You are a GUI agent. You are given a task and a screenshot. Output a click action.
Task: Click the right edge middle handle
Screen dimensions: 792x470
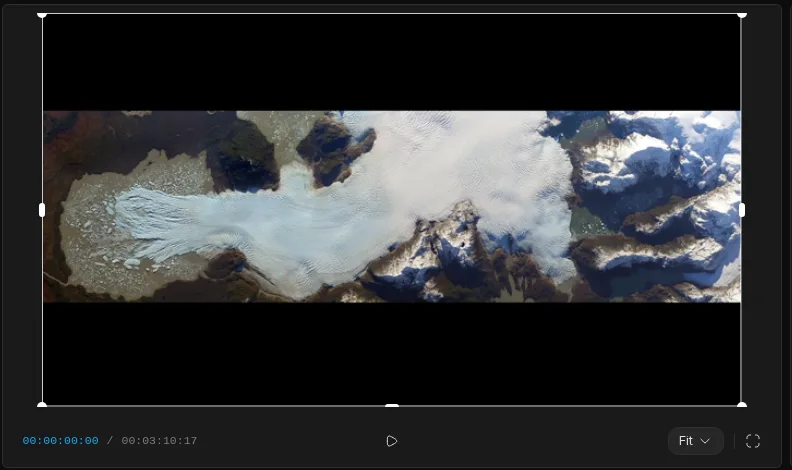pos(741,210)
